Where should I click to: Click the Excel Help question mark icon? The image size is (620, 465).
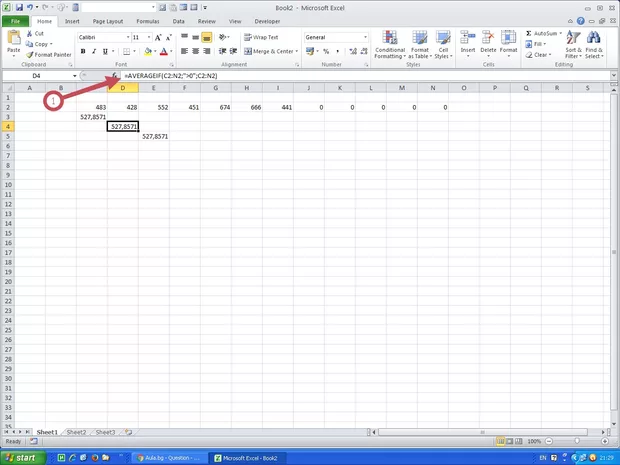coord(580,21)
